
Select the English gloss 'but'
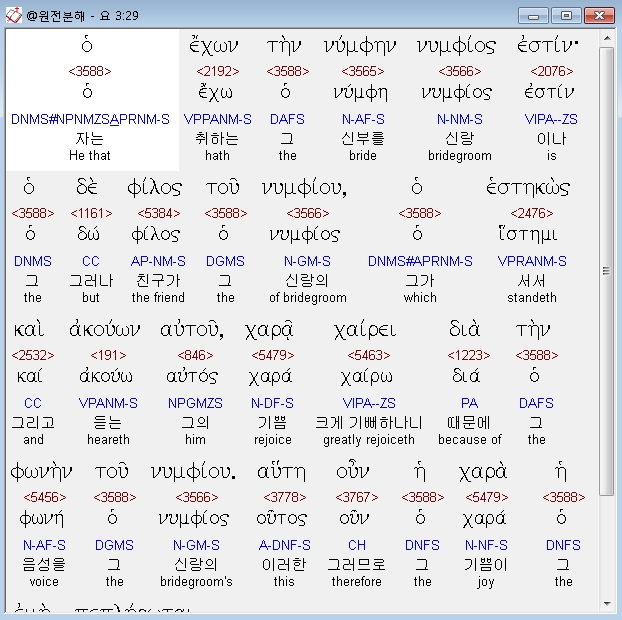[91, 298]
